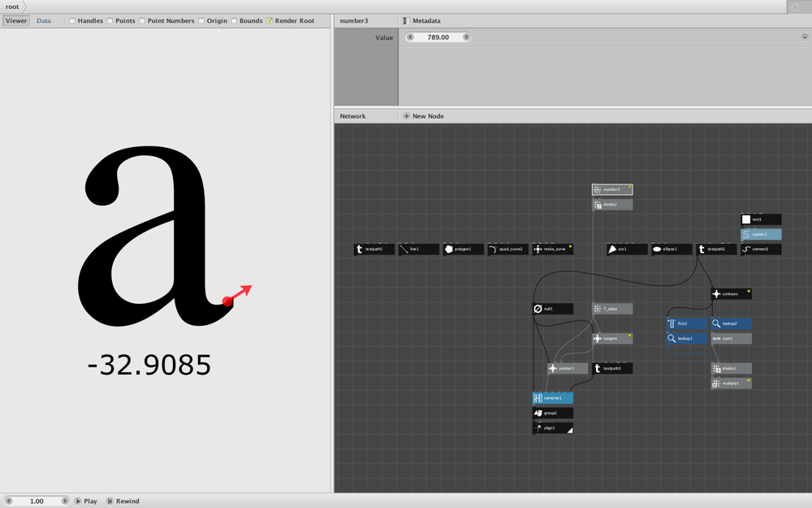Decrease Value with the left arrow
The width and height of the screenshot is (812, 508).
pos(410,37)
